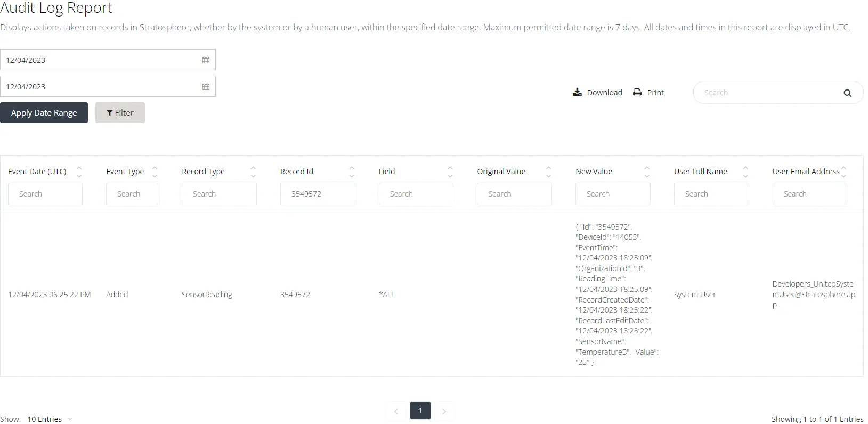This screenshot has width=868, height=424.
Task: Click the New Value column search field
Action: [613, 194]
